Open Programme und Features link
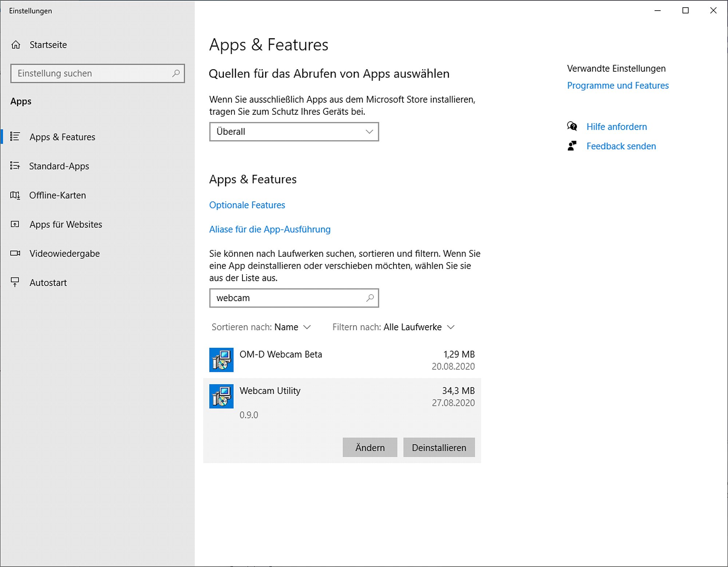This screenshot has height=567, width=728. (x=618, y=86)
